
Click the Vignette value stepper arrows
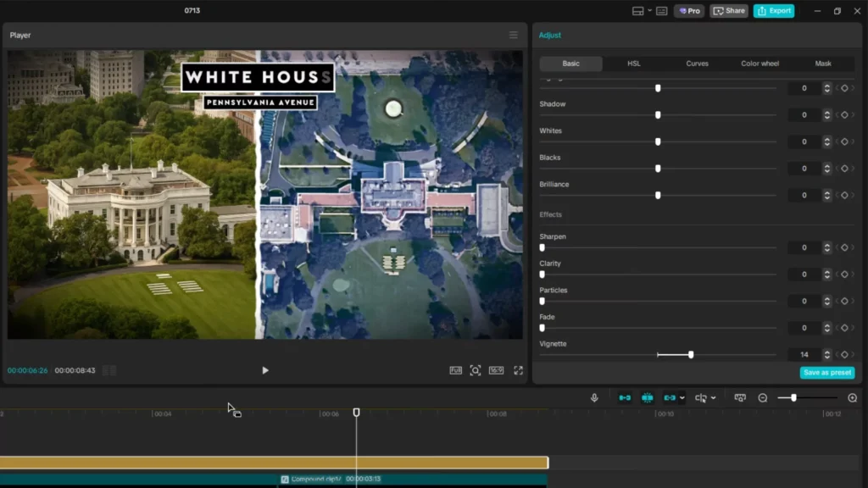(x=827, y=355)
